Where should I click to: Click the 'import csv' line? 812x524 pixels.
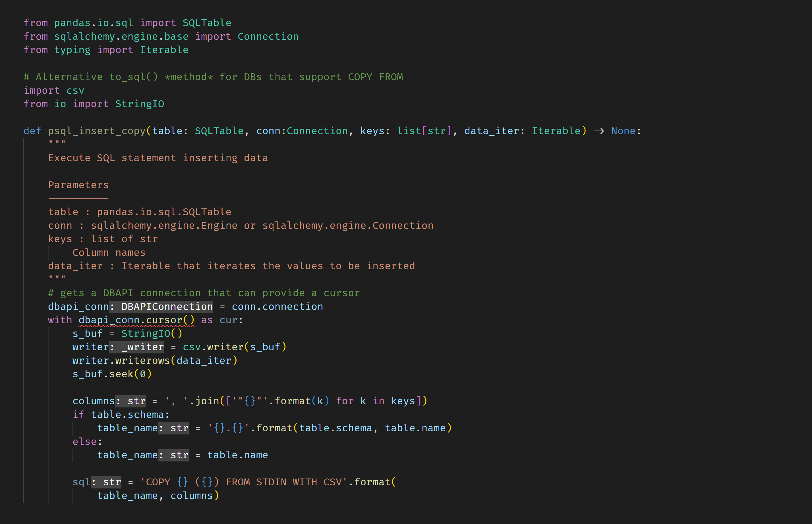(54, 90)
